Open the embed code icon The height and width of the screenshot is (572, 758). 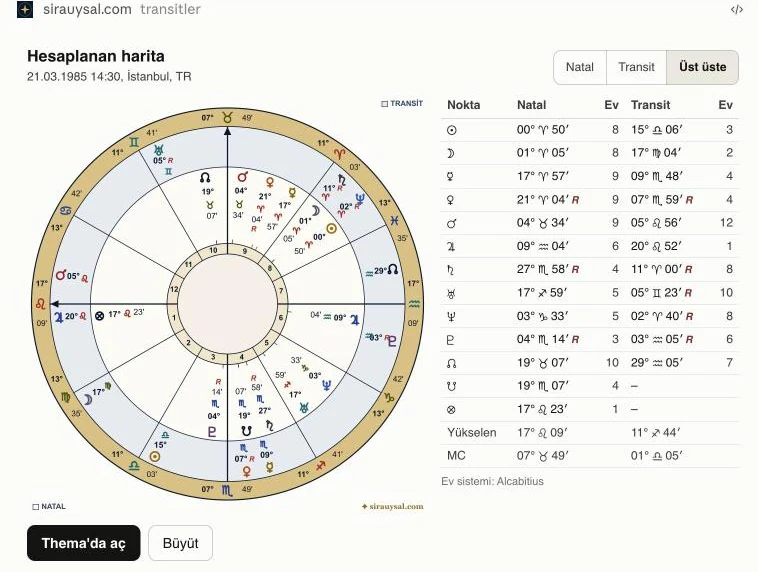coord(736,9)
